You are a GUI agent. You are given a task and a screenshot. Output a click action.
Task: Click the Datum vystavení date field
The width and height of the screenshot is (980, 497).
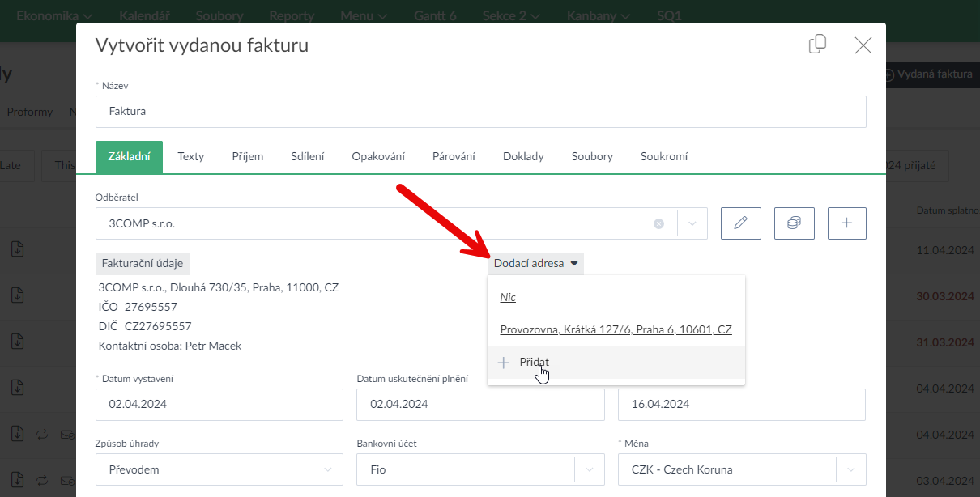pyautogui.click(x=219, y=405)
